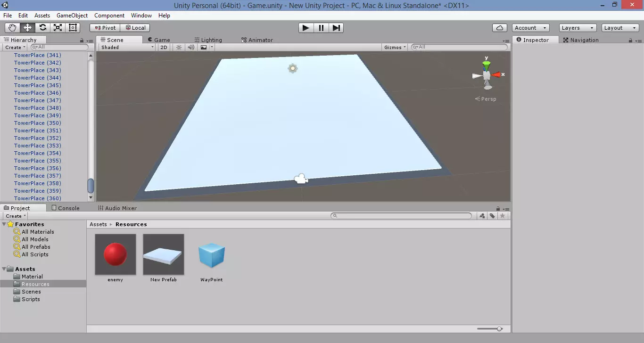The width and height of the screenshot is (644, 343).
Task: Toggle 2D view mode
Action: [164, 47]
